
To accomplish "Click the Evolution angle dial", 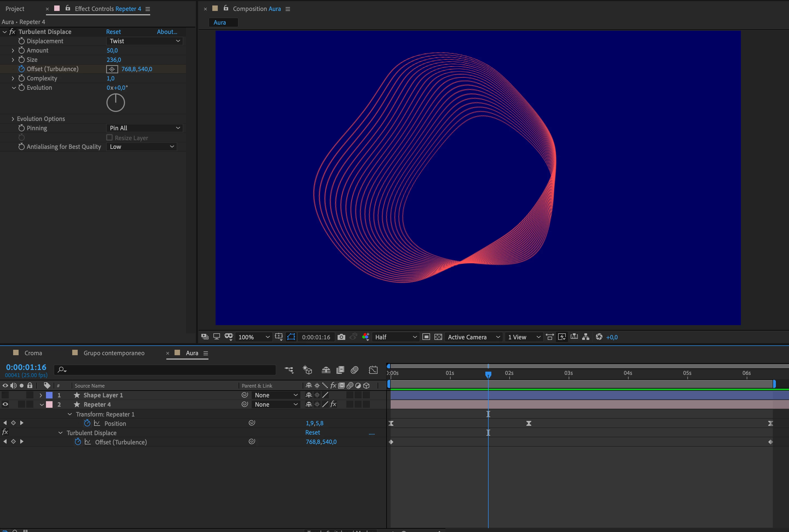I will pyautogui.click(x=116, y=102).
